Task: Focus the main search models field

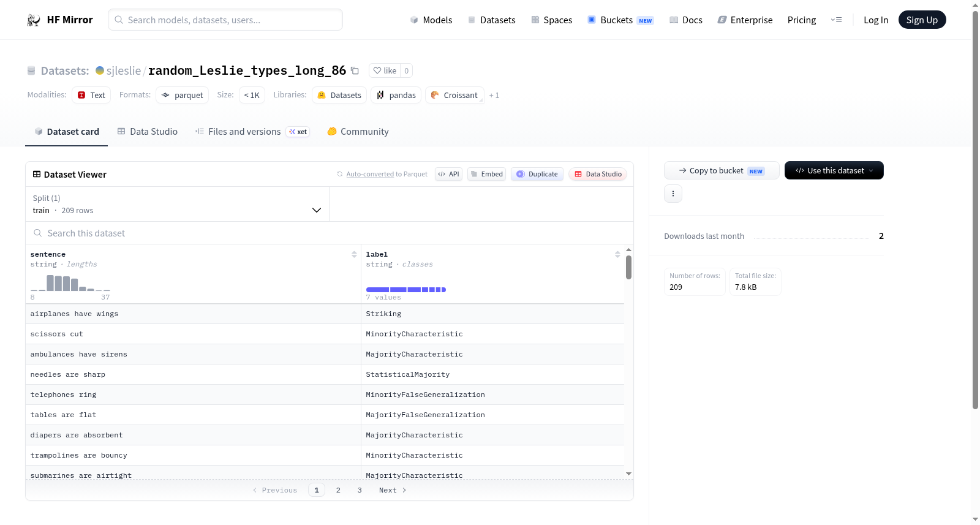Action: point(225,20)
